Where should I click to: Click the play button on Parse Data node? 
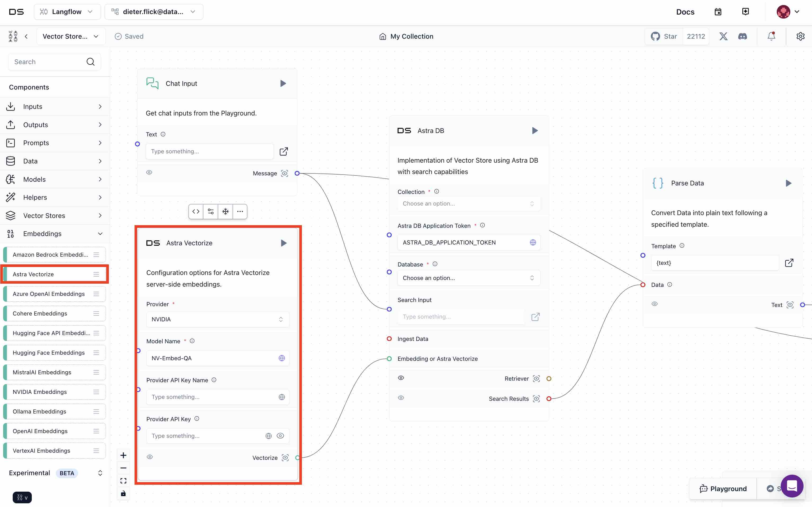click(x=789, y=183)
